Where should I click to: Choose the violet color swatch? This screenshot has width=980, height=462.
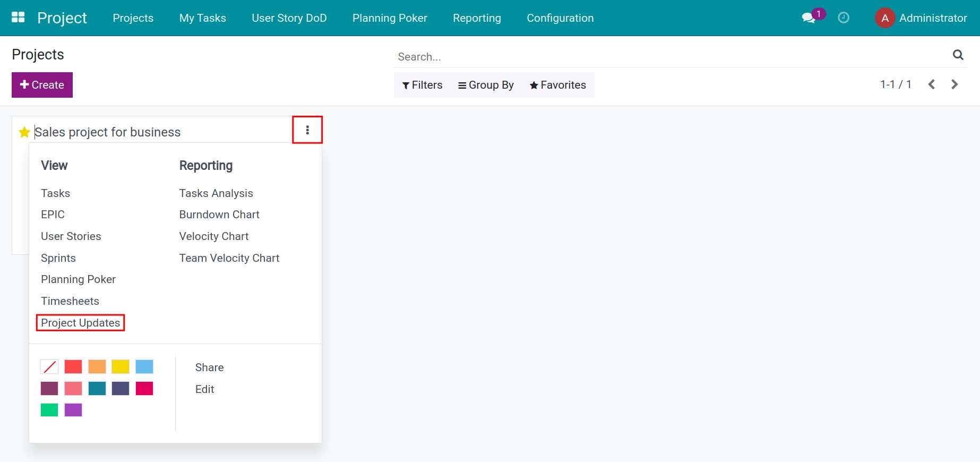[73, 410]
